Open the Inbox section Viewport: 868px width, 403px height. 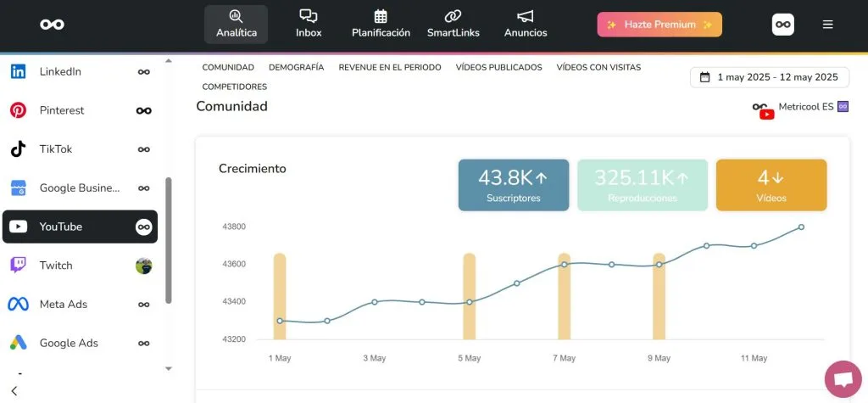pyautogui.click(x=309, y=24)
